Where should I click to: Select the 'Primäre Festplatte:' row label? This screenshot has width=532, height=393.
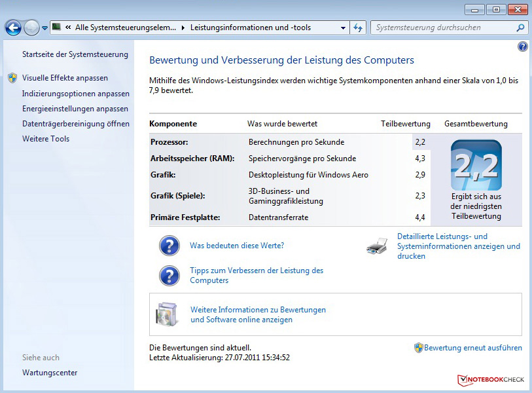[x=185, y=217]
